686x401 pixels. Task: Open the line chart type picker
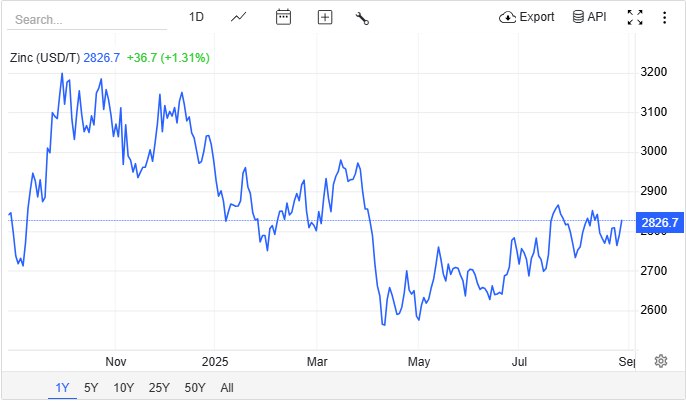coord(239,17)
